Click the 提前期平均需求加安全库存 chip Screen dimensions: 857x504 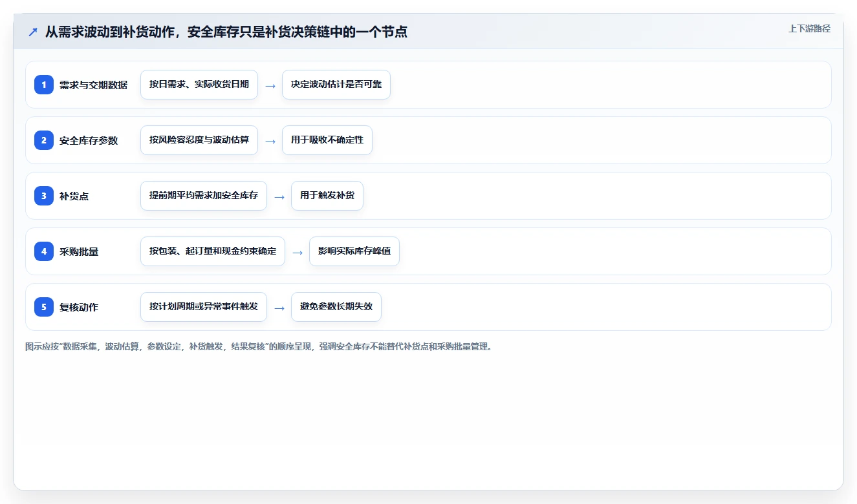(204, 196)
